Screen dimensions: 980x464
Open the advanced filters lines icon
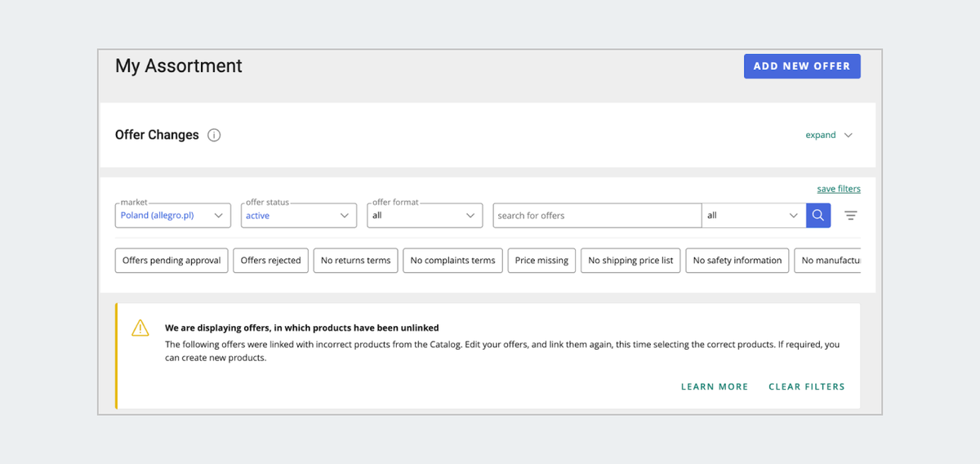click(851, 216)
